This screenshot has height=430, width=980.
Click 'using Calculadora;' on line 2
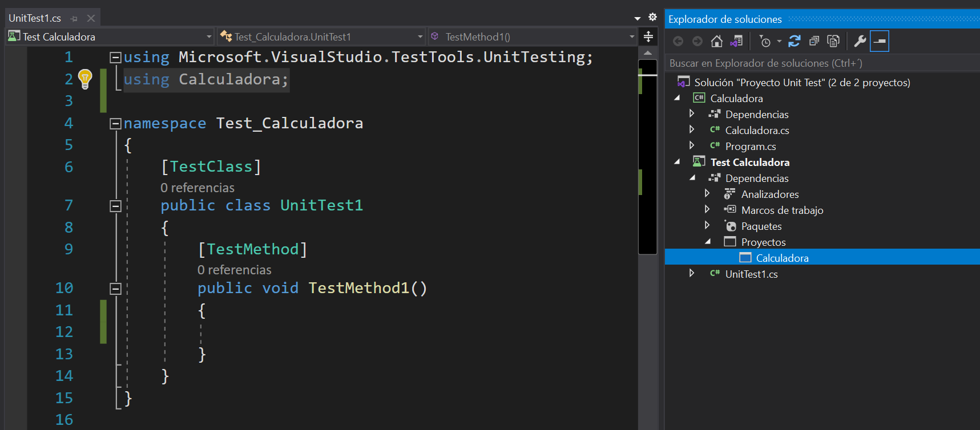(x=206, y=79)
